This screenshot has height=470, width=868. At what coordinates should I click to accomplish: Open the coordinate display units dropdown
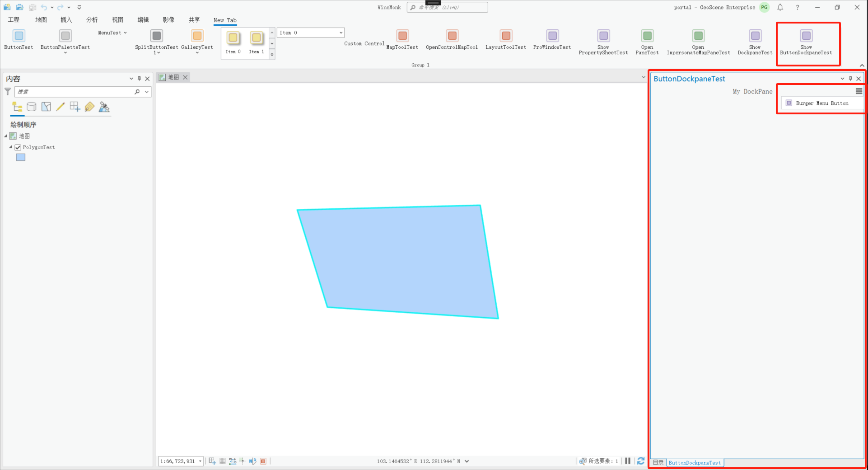coord(467,461)
